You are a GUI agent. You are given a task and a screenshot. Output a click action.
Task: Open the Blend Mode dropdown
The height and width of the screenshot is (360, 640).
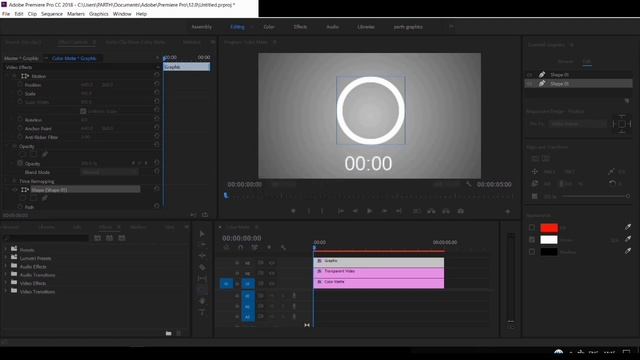(109, 172)
